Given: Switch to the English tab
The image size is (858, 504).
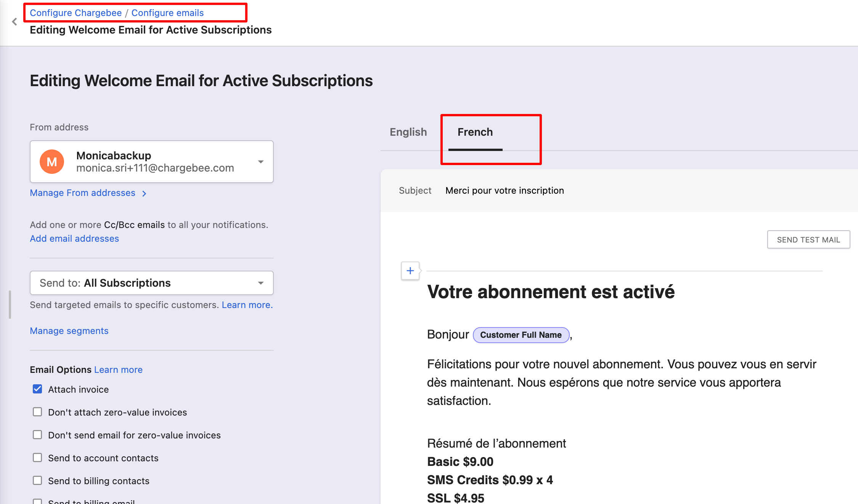Looking at the screenshot, I should (x=408, y=132).
